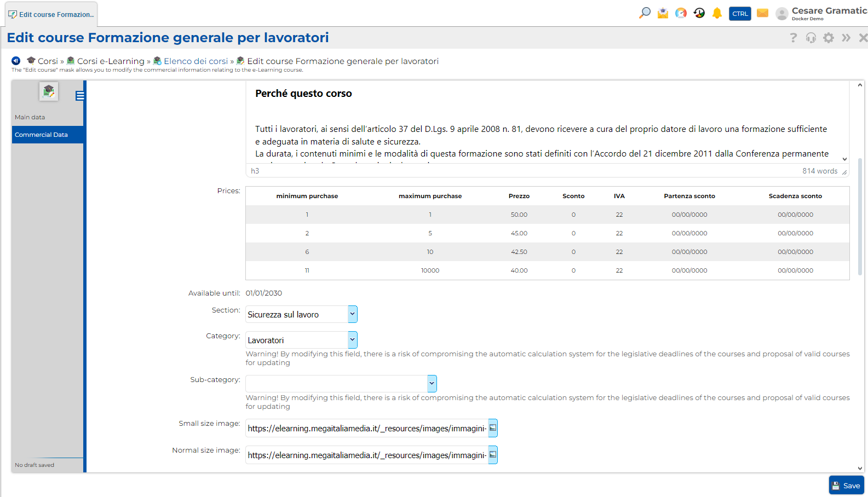The image size is (868, 497).
Task: Open the headset support icon
Action: point(810,38)
